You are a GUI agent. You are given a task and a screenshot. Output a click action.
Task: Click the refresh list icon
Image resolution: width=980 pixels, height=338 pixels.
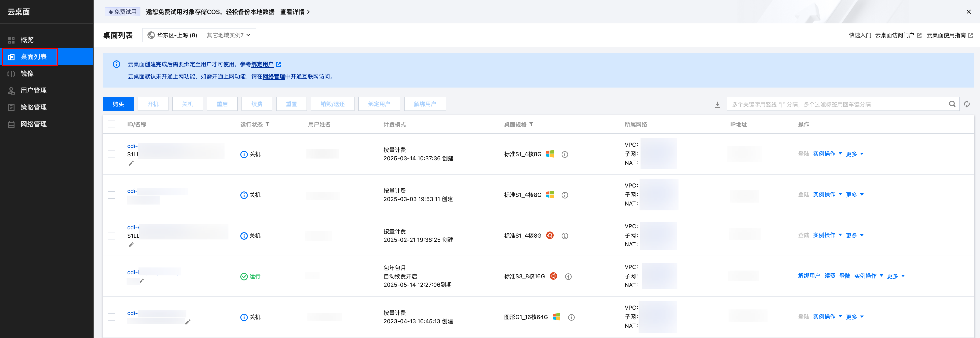967,104
